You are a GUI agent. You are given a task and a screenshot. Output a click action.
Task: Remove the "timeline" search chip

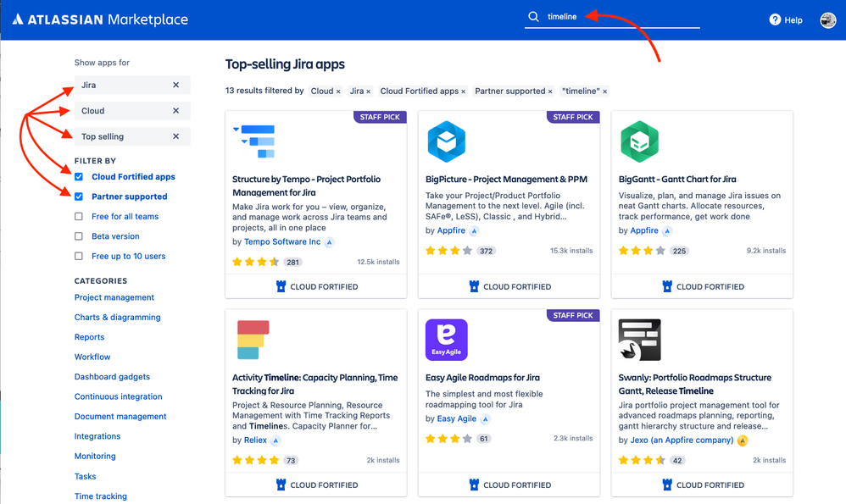pos(604,91)
